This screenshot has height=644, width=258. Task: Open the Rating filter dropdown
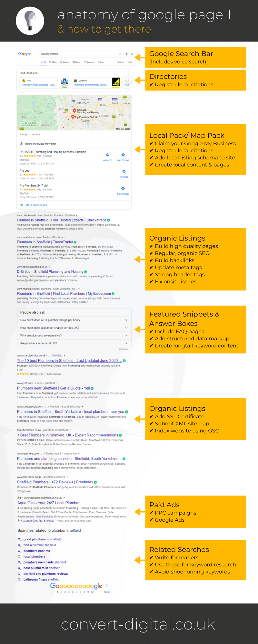pos(24,135)
